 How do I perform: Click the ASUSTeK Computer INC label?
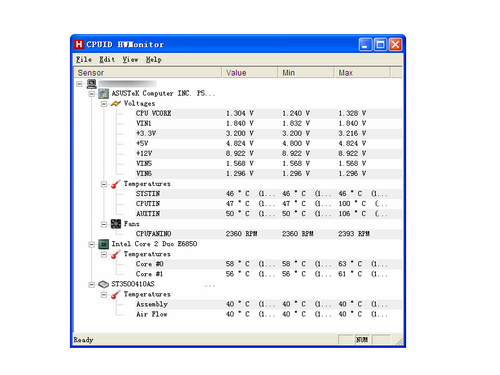click(x=163, y=94)
